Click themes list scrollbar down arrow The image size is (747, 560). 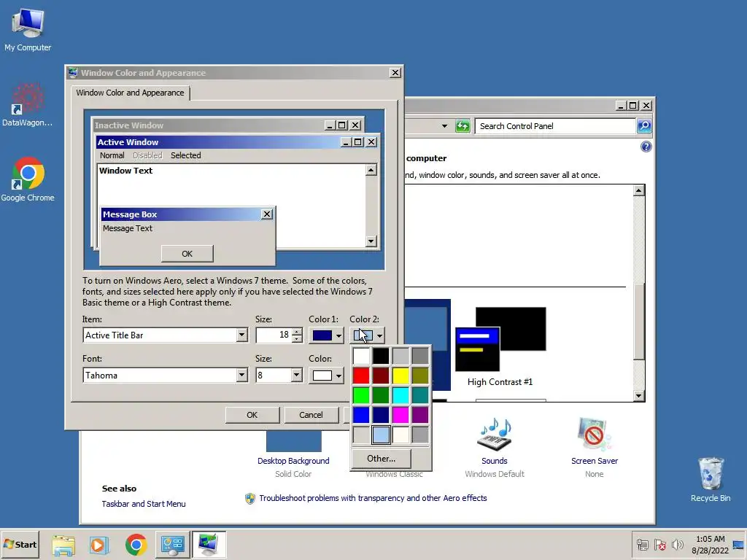coord(639,396)
